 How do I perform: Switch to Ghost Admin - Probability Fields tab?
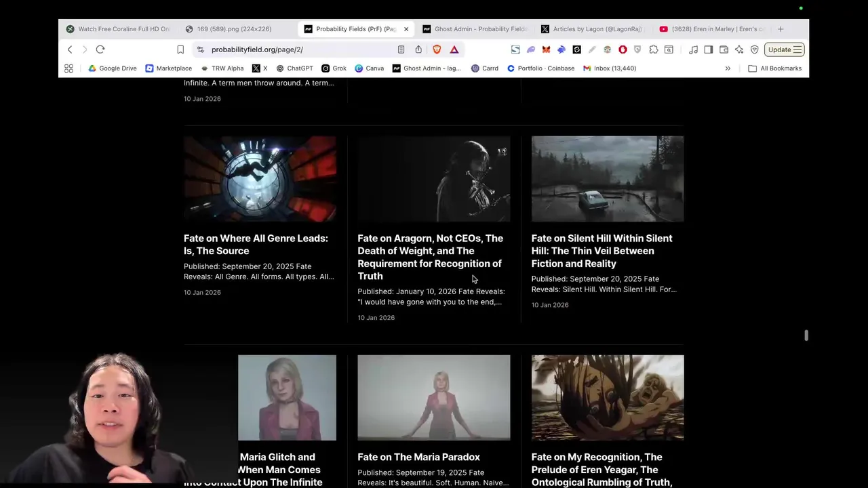click(475, 29)
